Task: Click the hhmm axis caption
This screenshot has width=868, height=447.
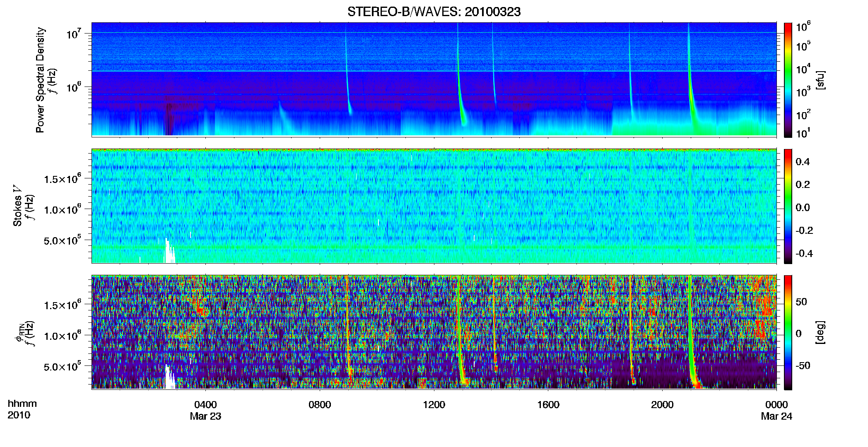Action: coord(22,404)
